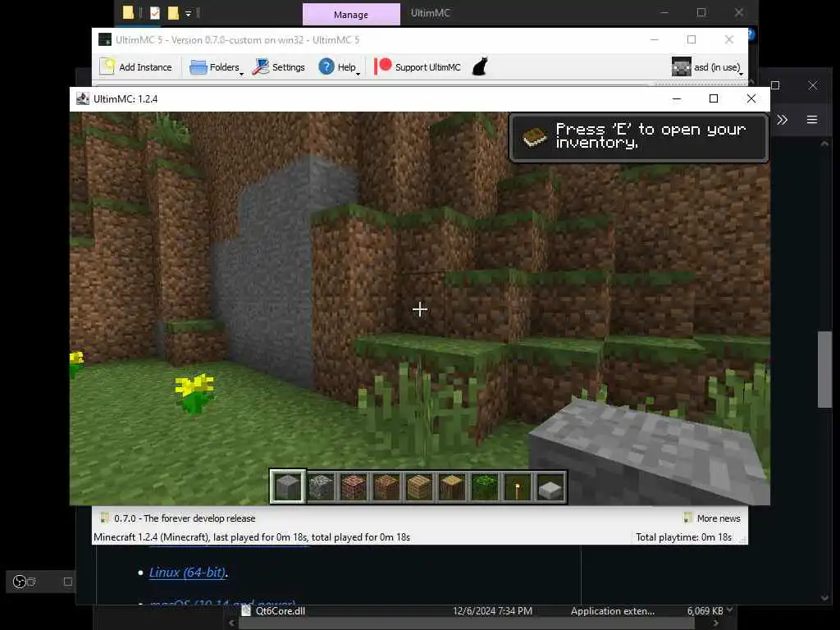Click the folder icon in Explorer title bar
This screenshot has height=630, width=840.
click(128, 13)
